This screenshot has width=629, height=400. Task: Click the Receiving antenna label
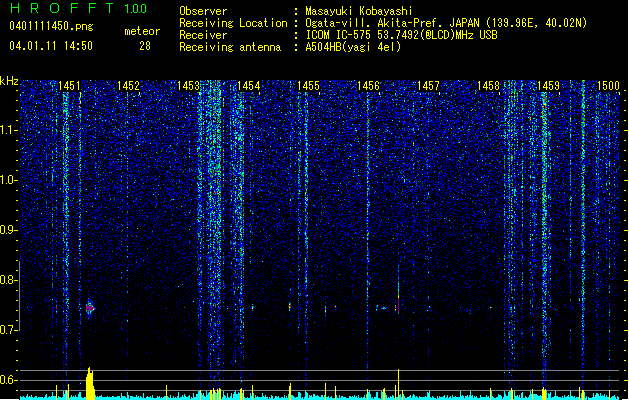point(230,47)
